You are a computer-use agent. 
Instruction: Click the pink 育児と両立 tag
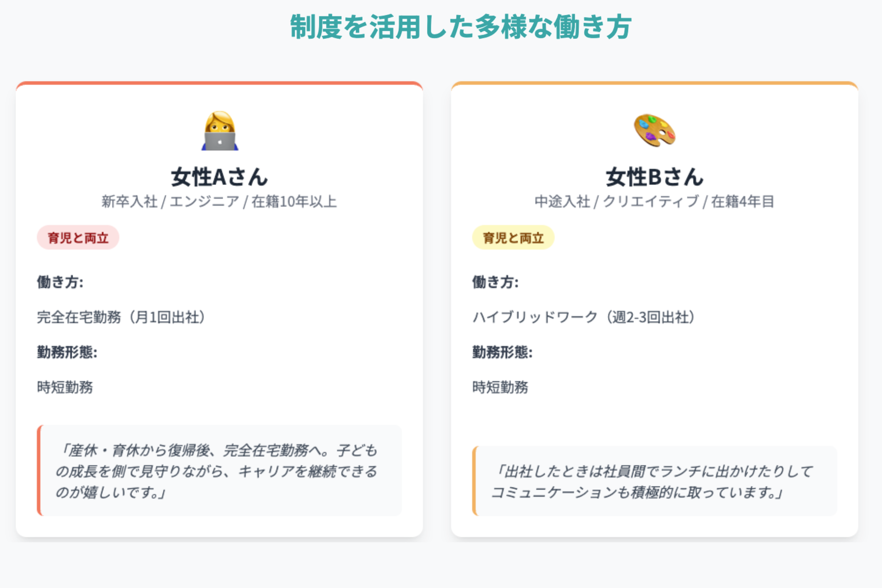pos(78,238)
